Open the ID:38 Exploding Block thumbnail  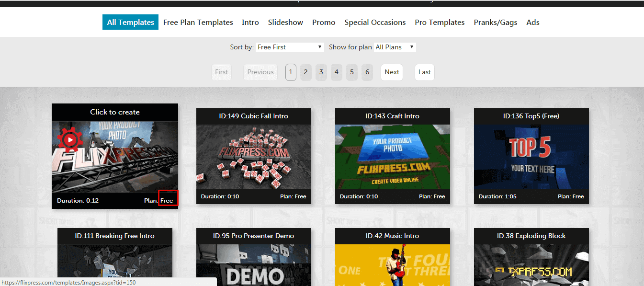point(531,265)
